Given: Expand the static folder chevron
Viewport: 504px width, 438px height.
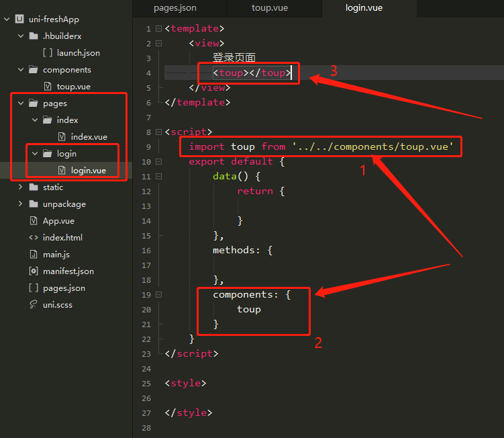Looking at the screenshot, I should (21, 187).
